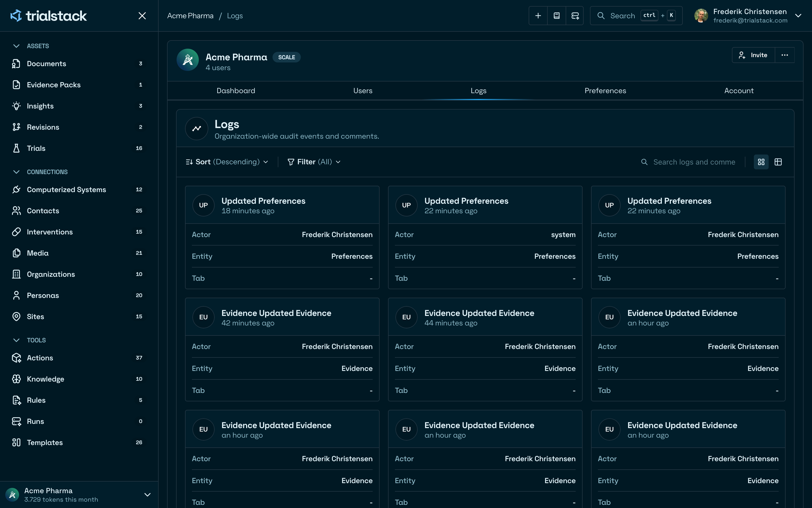Open Trials section

tap(79, 148)
